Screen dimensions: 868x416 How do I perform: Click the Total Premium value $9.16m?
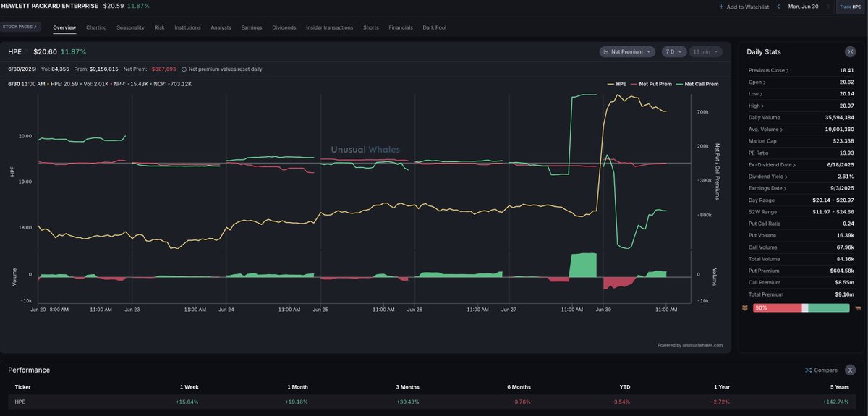point(845,294)
